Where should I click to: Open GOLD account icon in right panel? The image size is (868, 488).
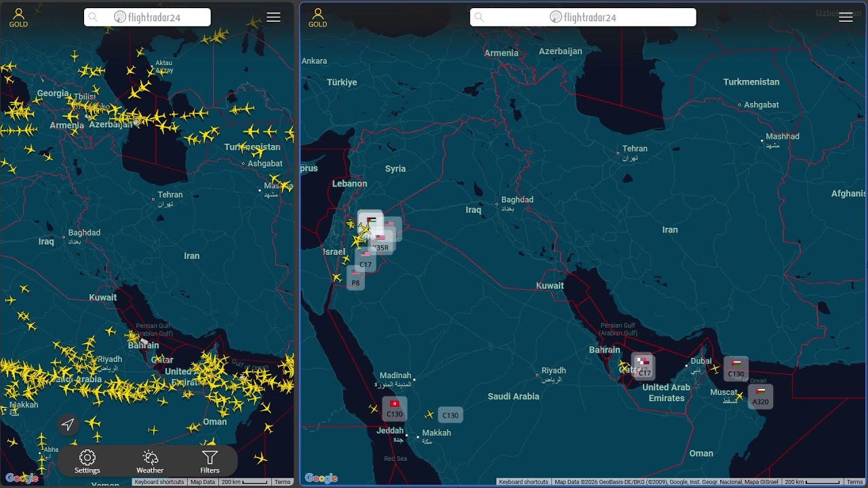pyautogui.click(x=317, y=18)
